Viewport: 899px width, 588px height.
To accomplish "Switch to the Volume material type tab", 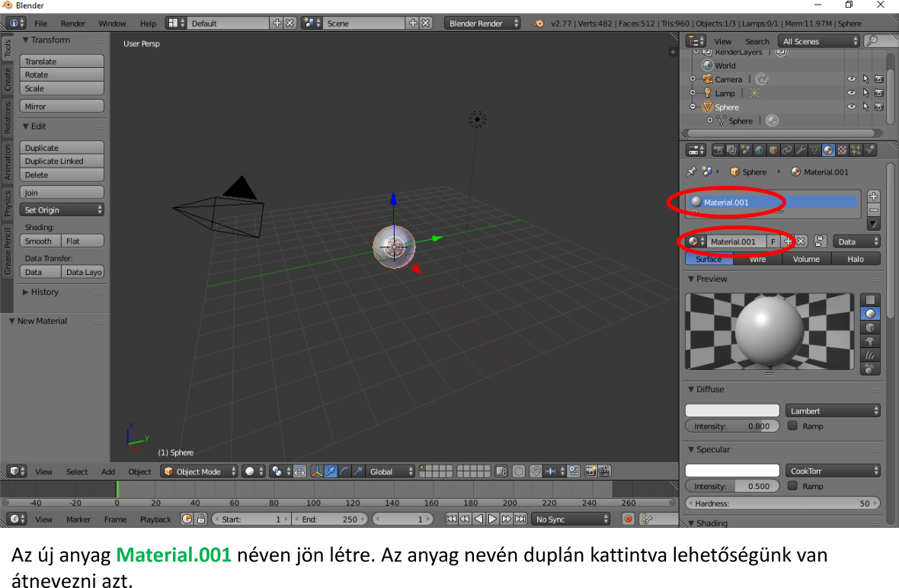I will click(x=806, y=259).
